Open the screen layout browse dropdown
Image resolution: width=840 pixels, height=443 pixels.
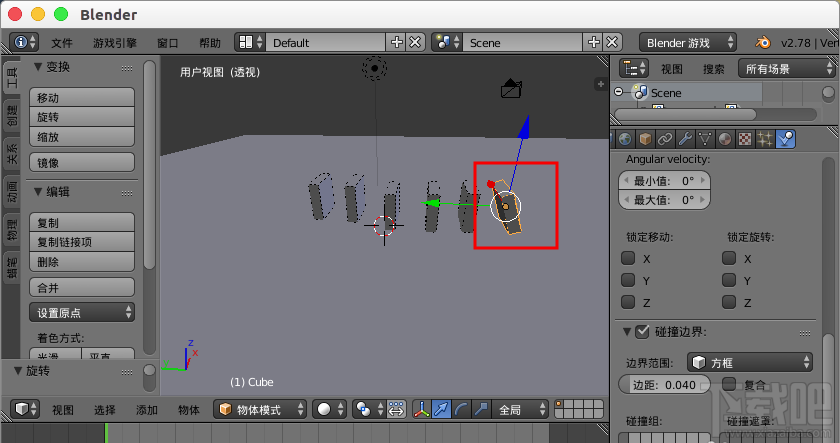[x=250, y=42]
